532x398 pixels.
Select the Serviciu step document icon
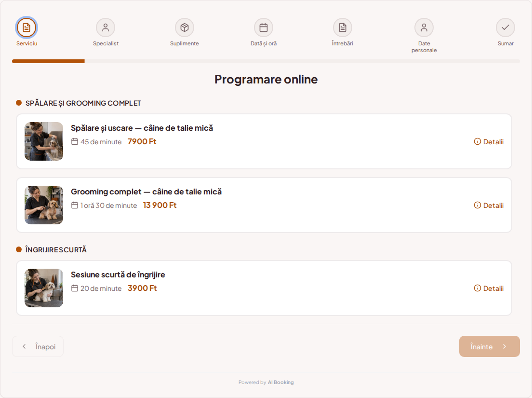27,27
